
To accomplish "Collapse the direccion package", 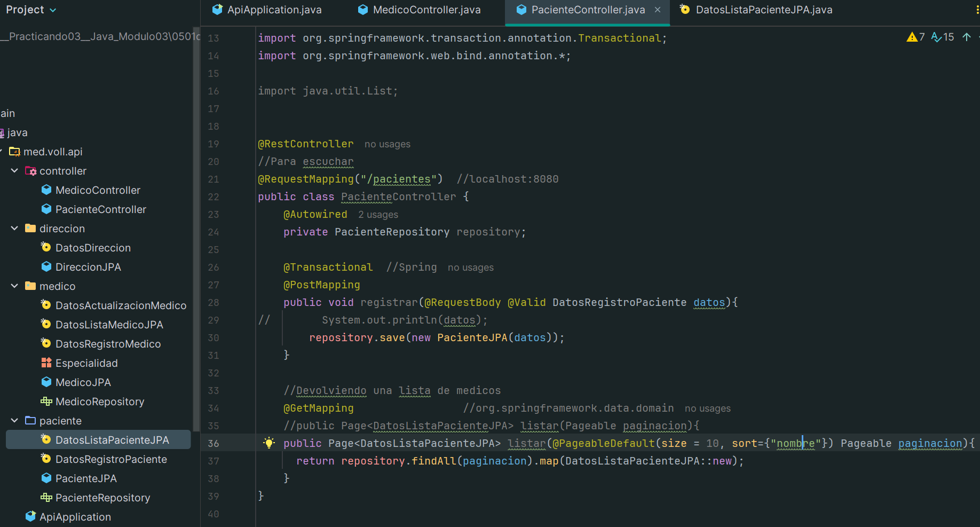I will point(14,229).
